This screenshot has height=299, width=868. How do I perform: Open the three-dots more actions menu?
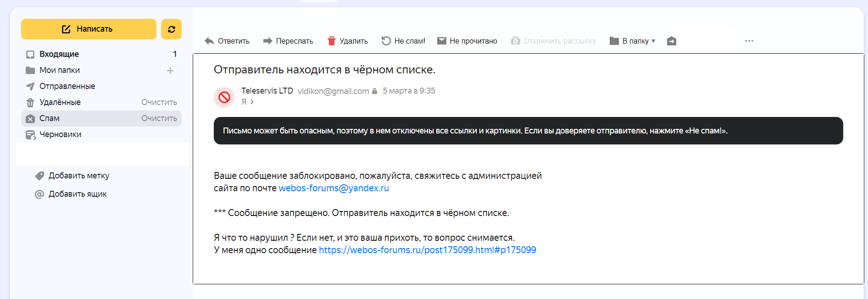click(749, 41)
